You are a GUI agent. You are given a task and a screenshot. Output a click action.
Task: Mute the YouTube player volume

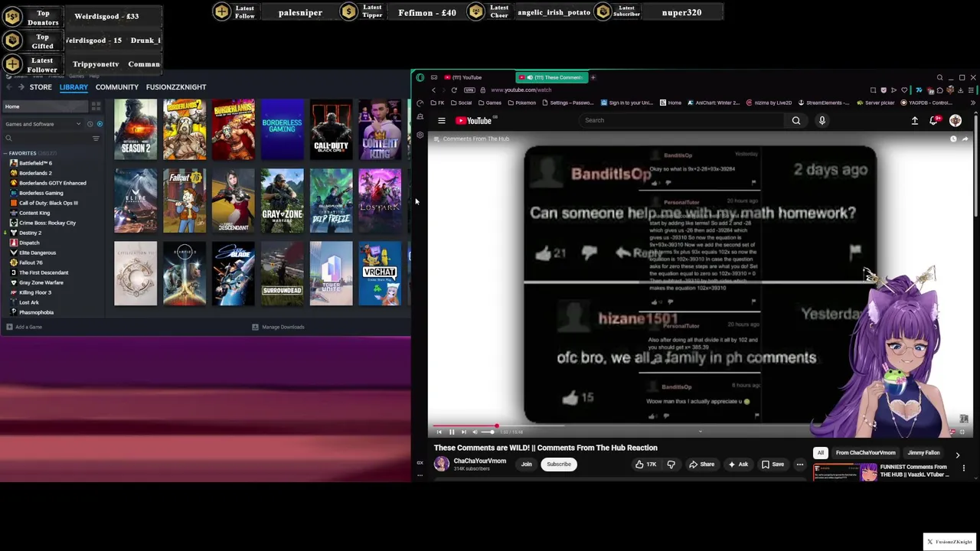475,432
